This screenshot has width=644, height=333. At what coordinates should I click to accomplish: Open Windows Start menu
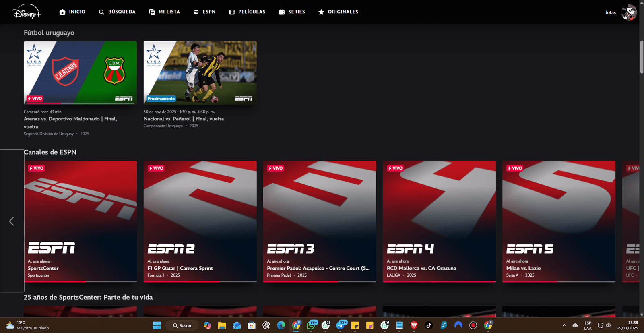pyautogui.click(x=157, y=325)
